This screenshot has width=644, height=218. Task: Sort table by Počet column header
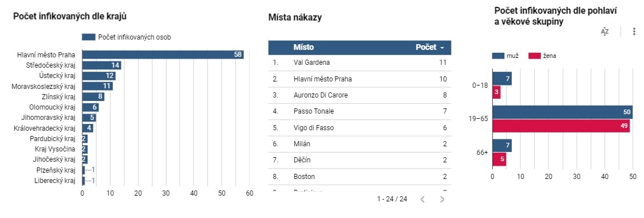pos(426,47)
